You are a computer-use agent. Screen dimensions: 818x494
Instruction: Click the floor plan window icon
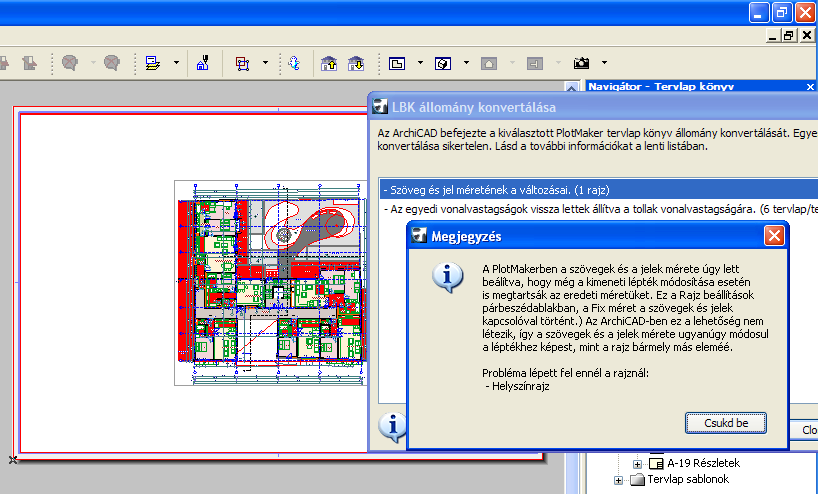[x=397, y=64]
